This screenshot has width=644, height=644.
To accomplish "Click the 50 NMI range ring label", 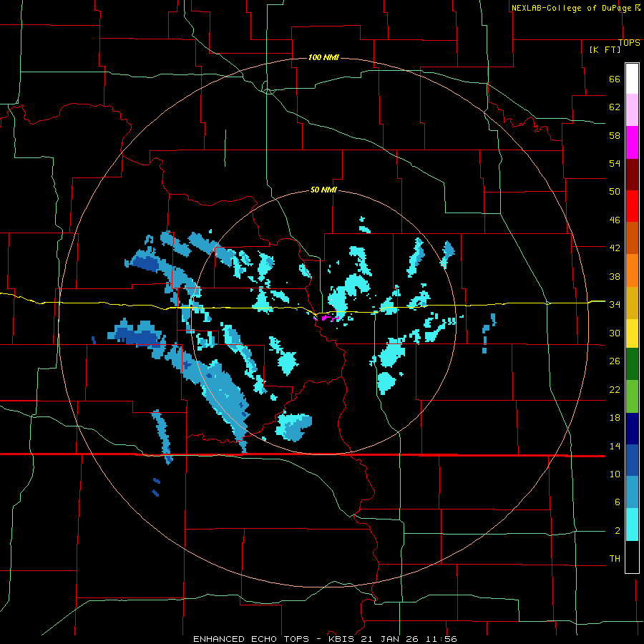I will click(323, 190).
